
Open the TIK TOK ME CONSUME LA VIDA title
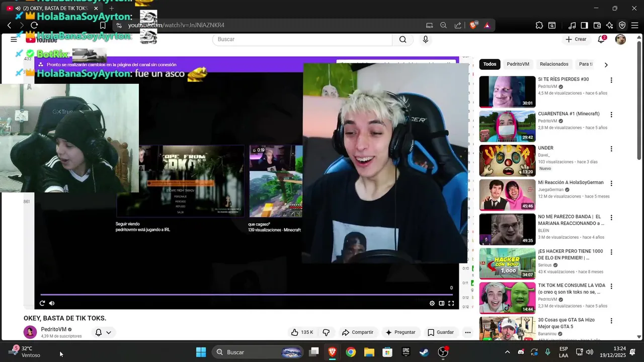571,289
